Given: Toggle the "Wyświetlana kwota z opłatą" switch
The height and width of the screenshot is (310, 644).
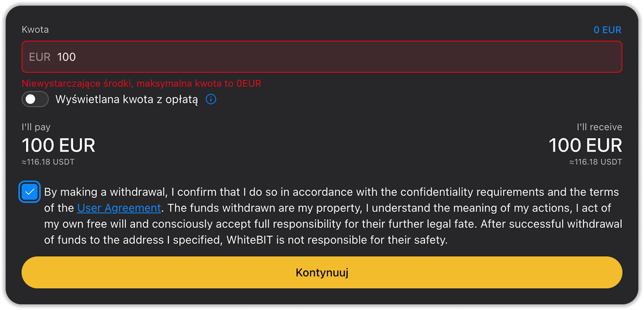Looking at the screenshot, I should [35, 99].
